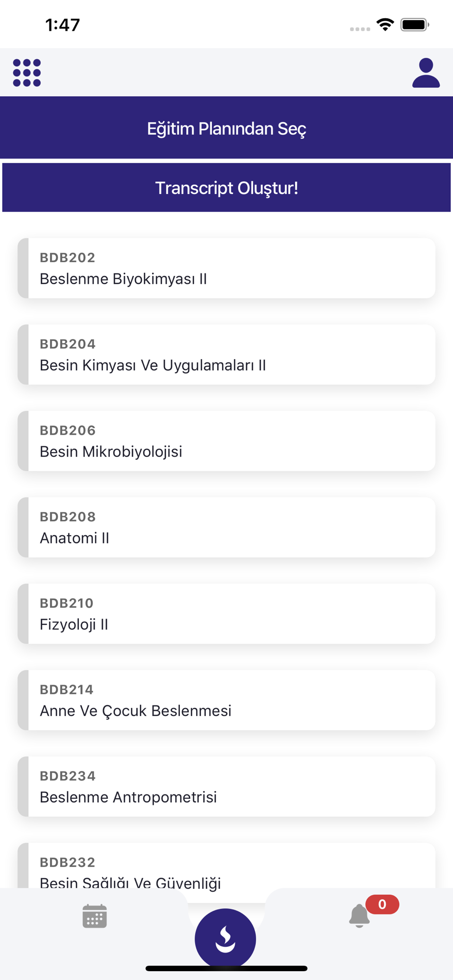Select BDB202 Beslenme Biyokimyası II course
453x980 pixels.
tap(226, 268)
